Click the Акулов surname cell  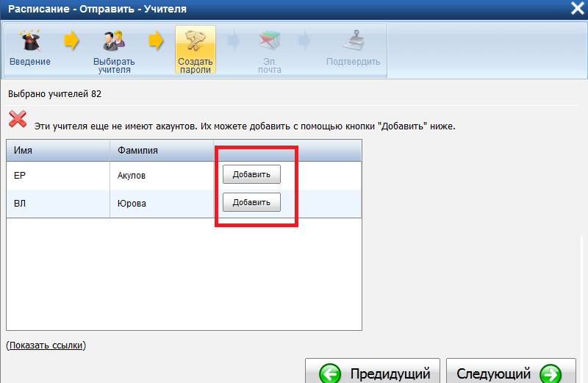point(162,176)
